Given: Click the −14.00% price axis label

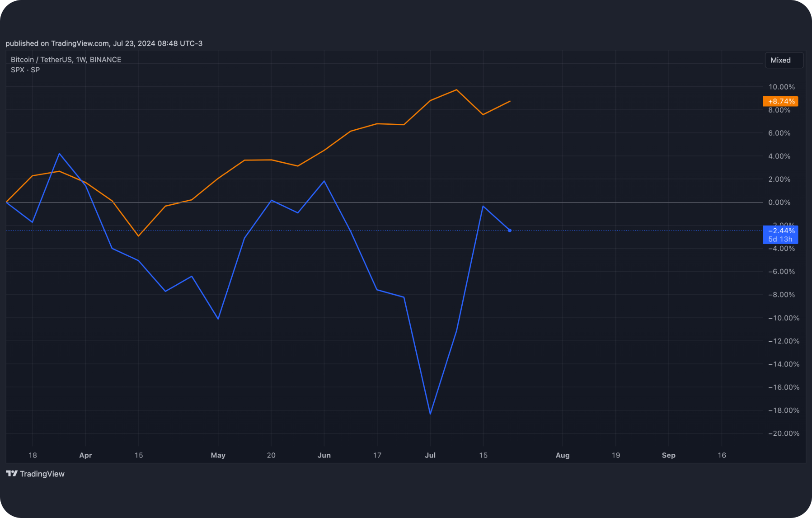Looking at the screenshot, I should coord(784,364).
